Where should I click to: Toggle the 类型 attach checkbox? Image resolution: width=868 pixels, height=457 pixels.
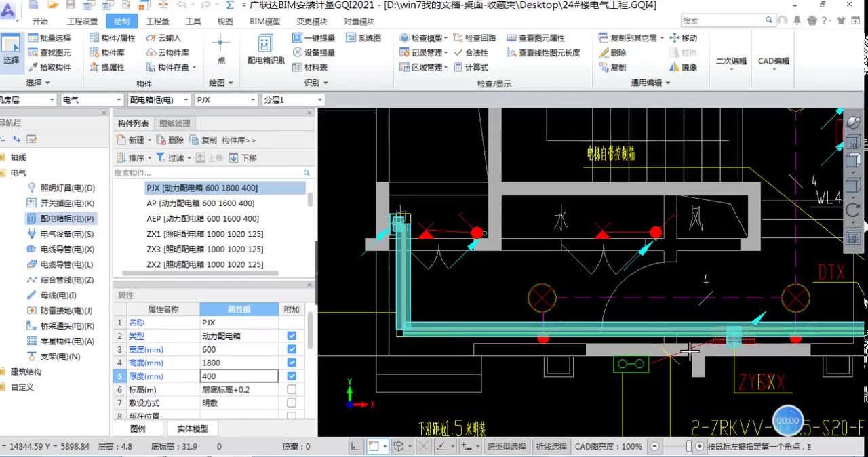(292, 336)
